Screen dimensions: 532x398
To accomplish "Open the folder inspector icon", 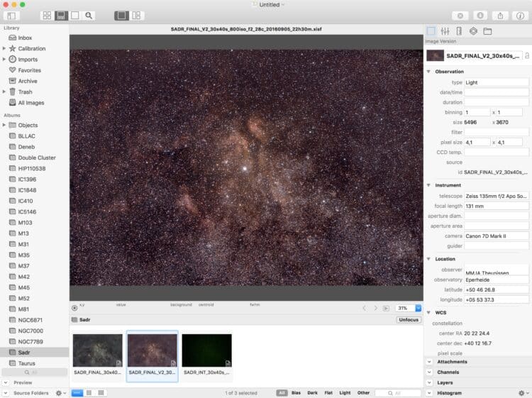I will pos(487,31).
